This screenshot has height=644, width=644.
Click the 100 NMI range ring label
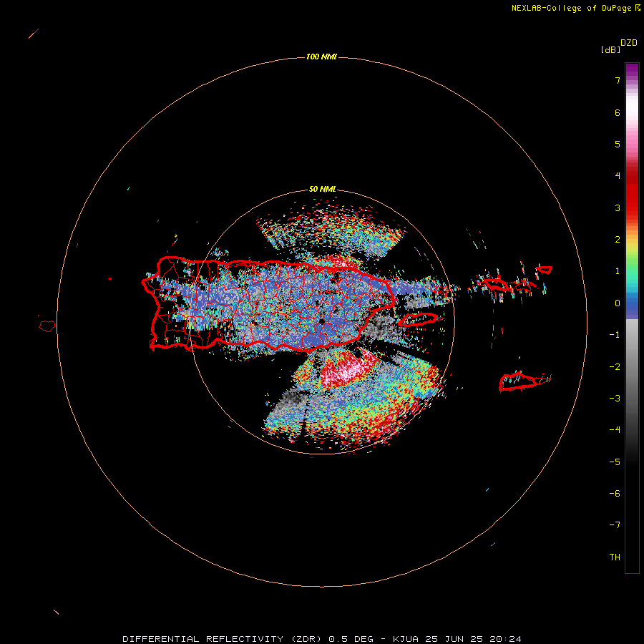pos(321,57)
